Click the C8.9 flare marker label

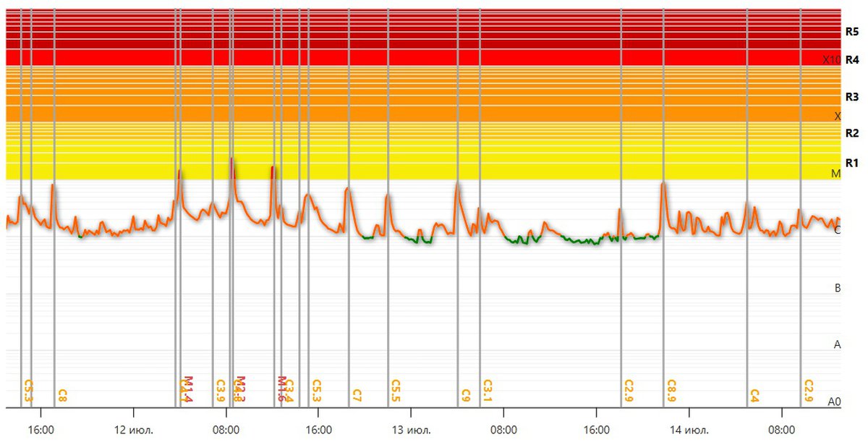671,391
